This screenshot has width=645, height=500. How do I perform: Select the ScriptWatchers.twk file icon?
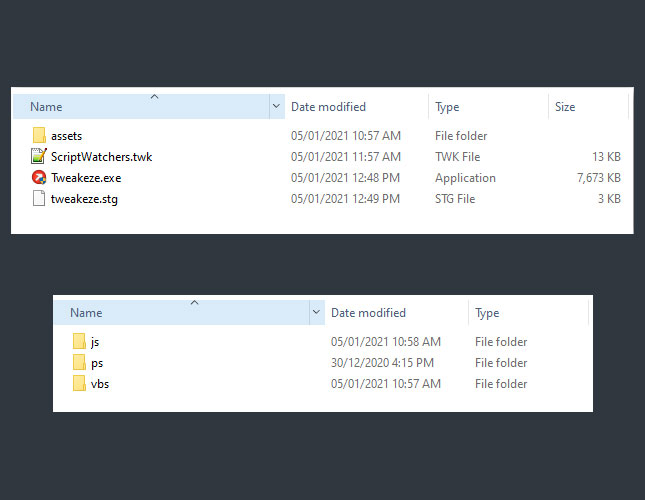point(39,156)
